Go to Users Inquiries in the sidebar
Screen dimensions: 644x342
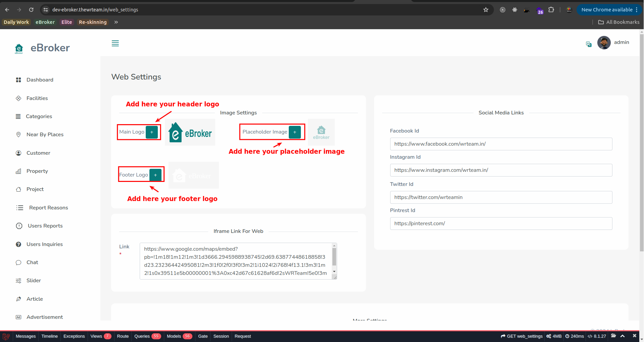point(44,244)
